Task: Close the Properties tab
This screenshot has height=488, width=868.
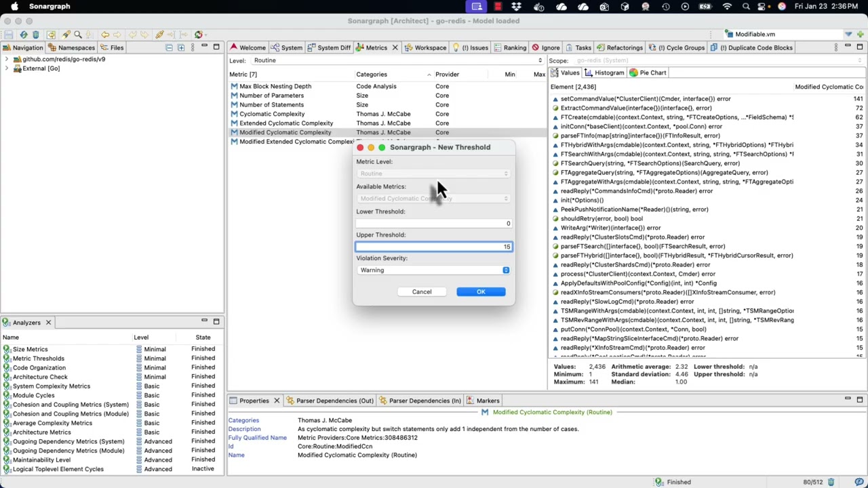Action: click(x=277, y=401)
